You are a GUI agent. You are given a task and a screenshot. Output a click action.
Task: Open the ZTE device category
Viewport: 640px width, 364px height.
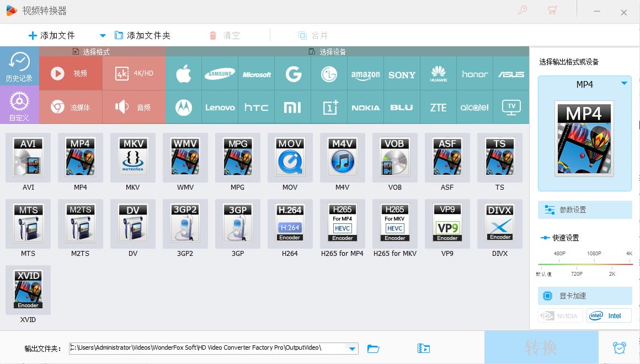[x=439, y=108]
